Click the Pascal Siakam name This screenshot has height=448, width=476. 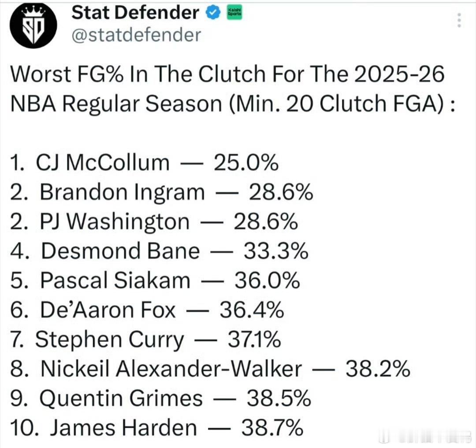click(x=115, y=281)
